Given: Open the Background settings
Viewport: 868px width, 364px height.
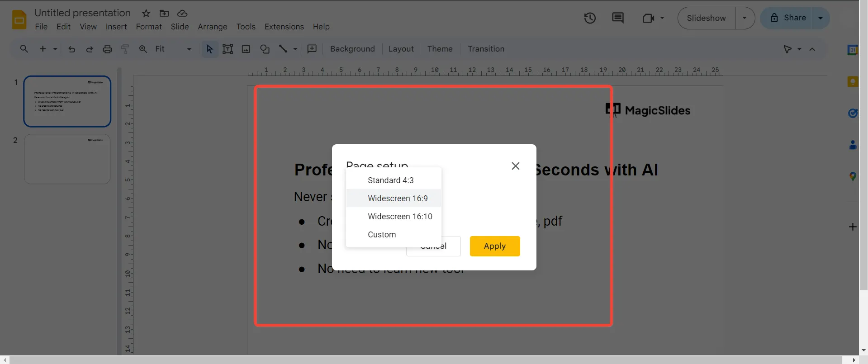Looking at the screenshot, I should [352, 49].
